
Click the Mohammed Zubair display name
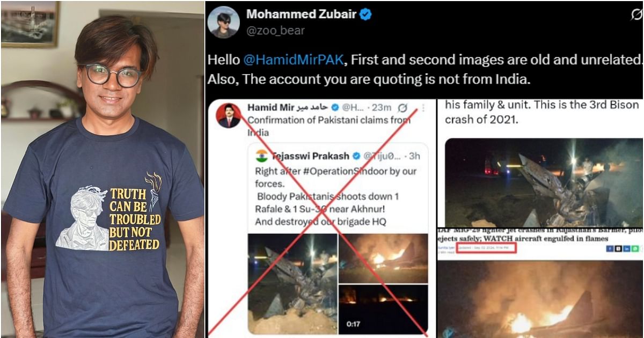coord(301,14)
